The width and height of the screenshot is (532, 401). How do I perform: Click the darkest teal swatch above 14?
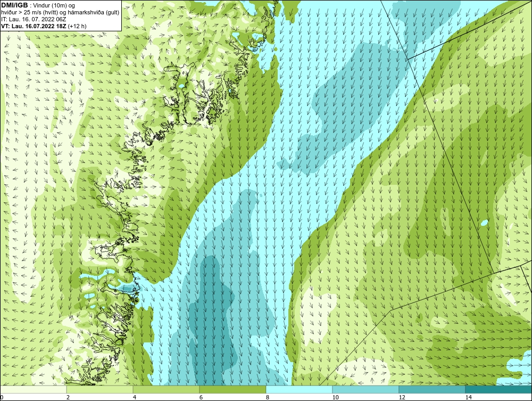[x=499, y=389]
